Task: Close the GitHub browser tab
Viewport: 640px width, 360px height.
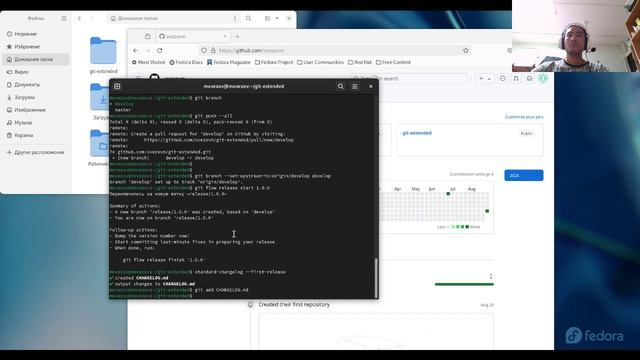Action: [224, 36]
